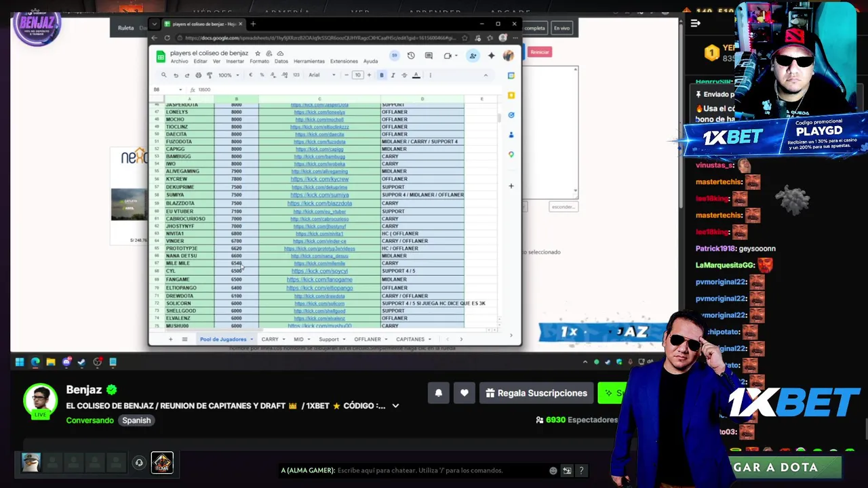Switch to Support sheet tab

coord(329,339)
